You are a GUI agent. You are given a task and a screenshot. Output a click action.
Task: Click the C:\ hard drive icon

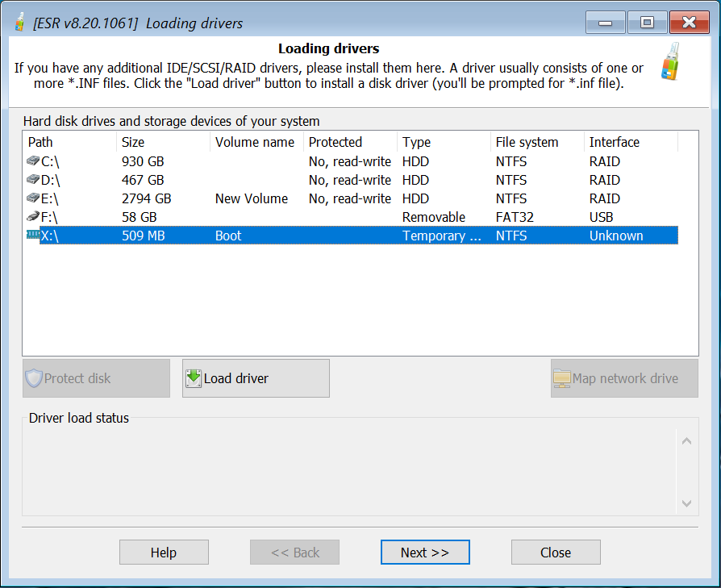(x=33, y=161)
